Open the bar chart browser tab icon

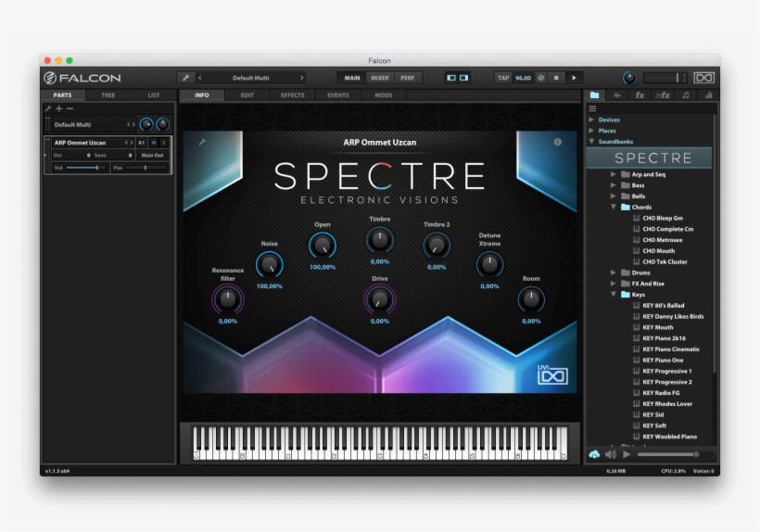708,95
